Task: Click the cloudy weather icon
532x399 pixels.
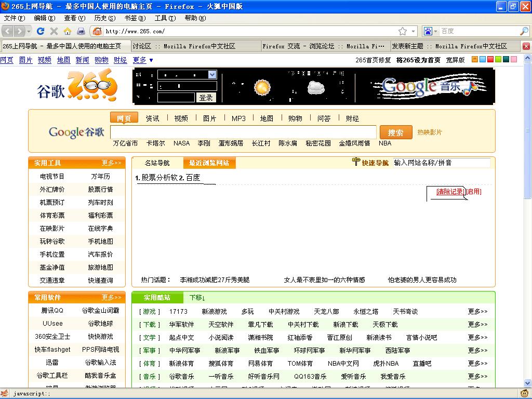Action: pos(316,88)
